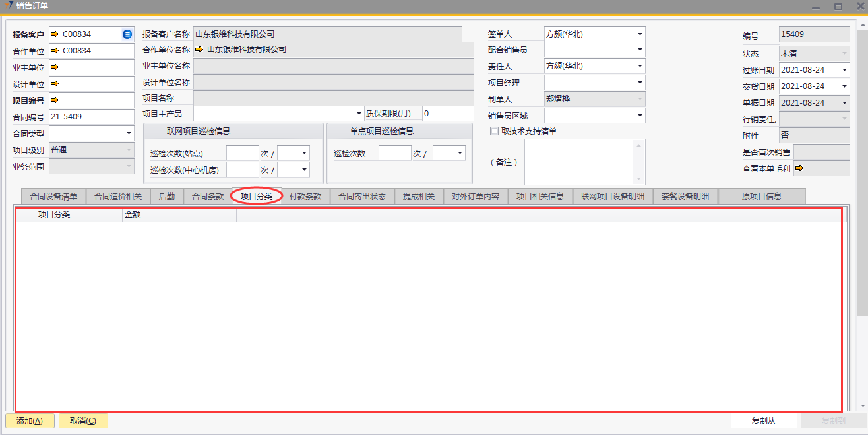The image size is (868, 435).
Task: Click the orange arrow in 项目编号 field
Action: (x=55, y=100)
